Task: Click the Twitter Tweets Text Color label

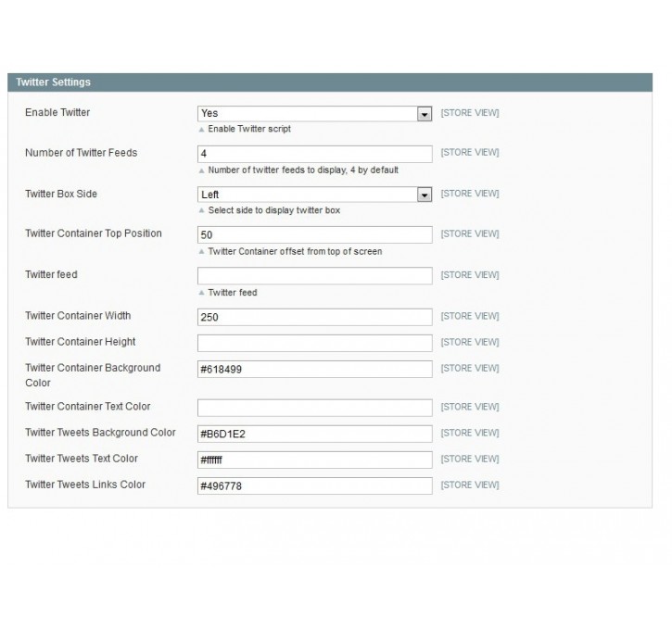Action: (x=82, y=459)
